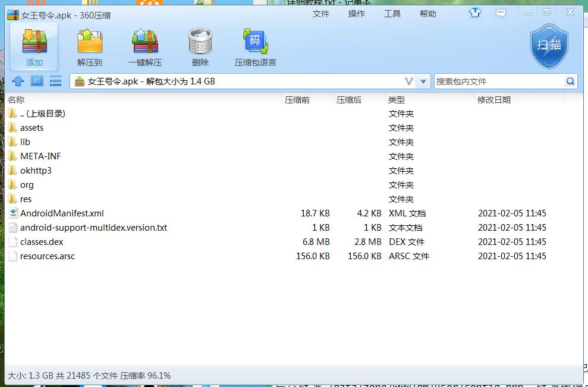The width and height of the screenshot is (588, 387).
Task: Expand the address path dropdown arrow
Action: [x=423, y=81]
